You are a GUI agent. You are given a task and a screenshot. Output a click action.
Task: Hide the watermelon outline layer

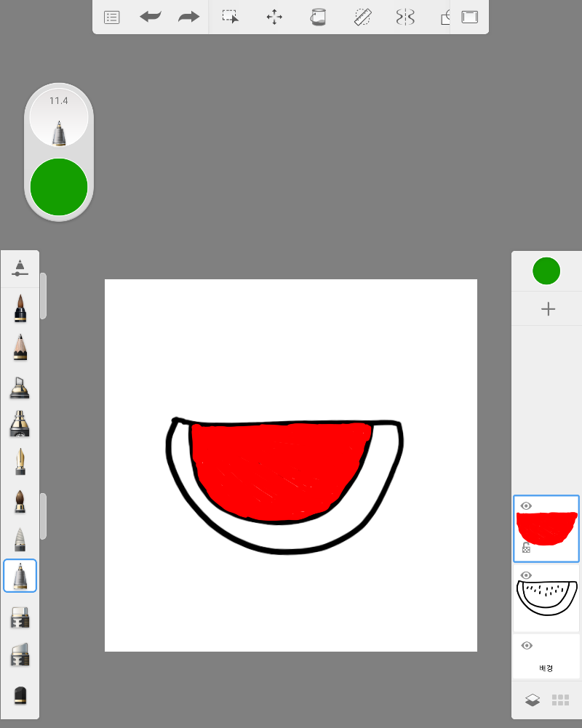coord(526,575)
